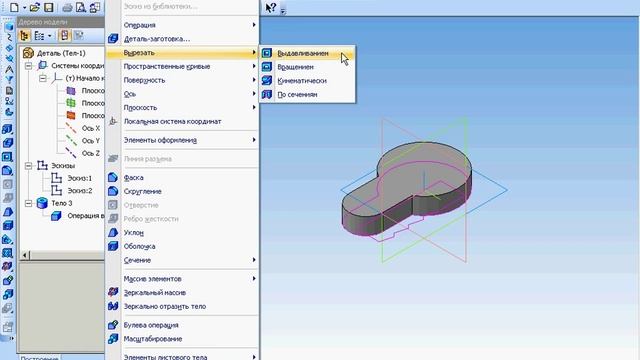Open the auxiliary geometry panel icon
This screenshot has width=640, height=360.
[x=8, y=59]
